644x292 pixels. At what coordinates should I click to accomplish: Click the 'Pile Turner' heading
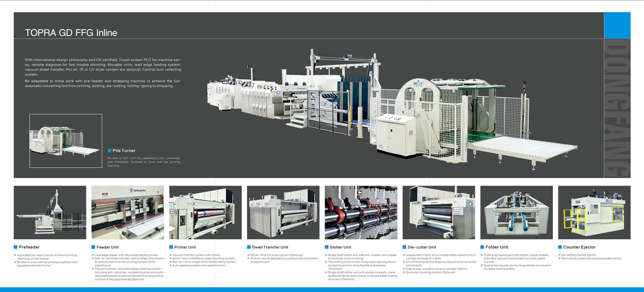(x=124, y=151)
